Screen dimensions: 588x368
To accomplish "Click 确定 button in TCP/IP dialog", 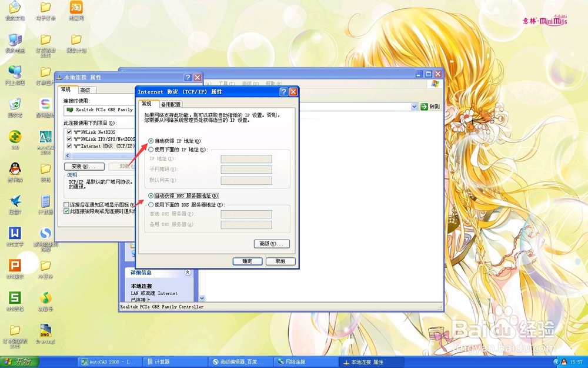I will pyautogui.click(x=247, y=261).
